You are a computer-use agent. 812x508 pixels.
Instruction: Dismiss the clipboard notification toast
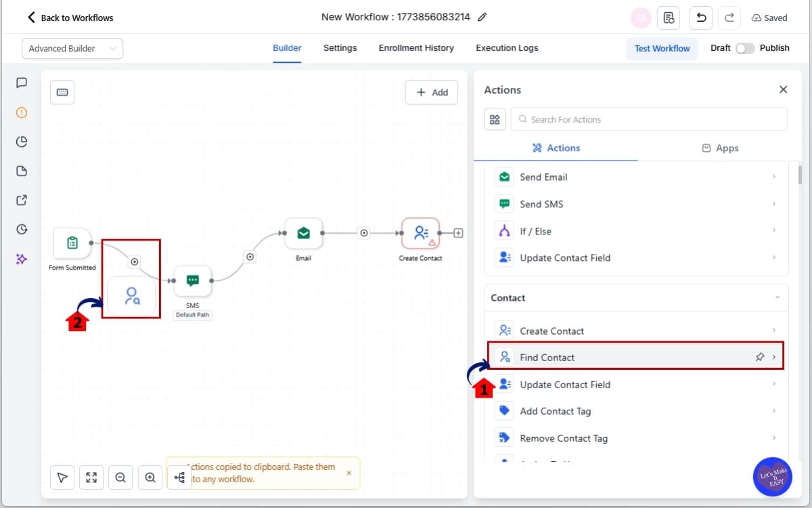(348, 473)
